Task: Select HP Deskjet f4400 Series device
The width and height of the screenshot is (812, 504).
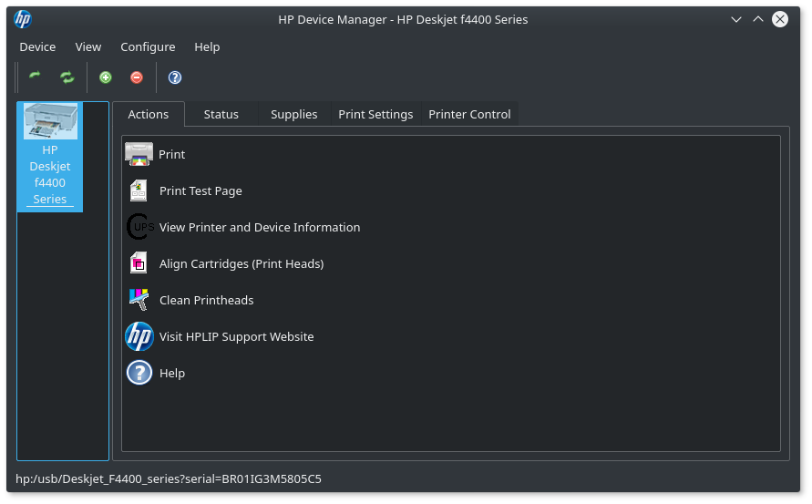Action: pos(50,156)
